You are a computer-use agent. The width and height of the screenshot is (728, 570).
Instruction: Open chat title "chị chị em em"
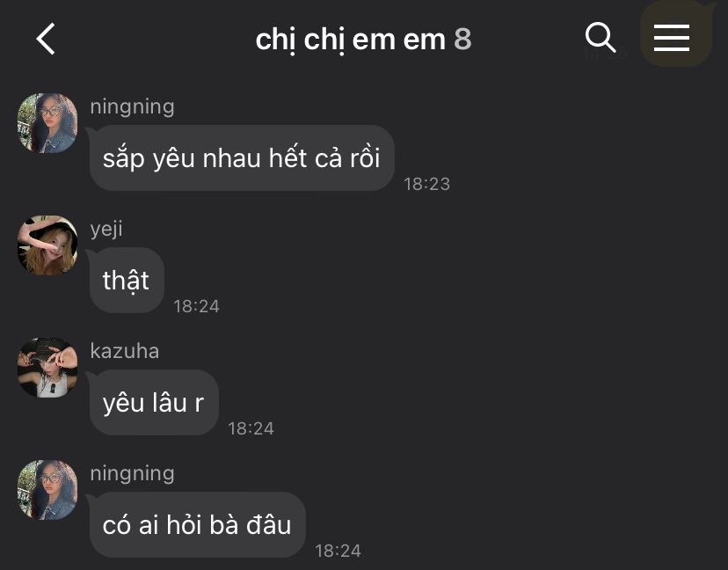(x=351, y=40)
